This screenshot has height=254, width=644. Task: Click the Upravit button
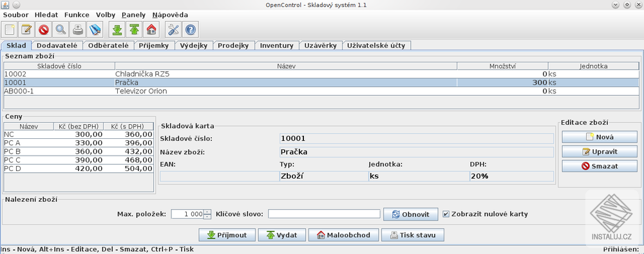pos(599,152)
